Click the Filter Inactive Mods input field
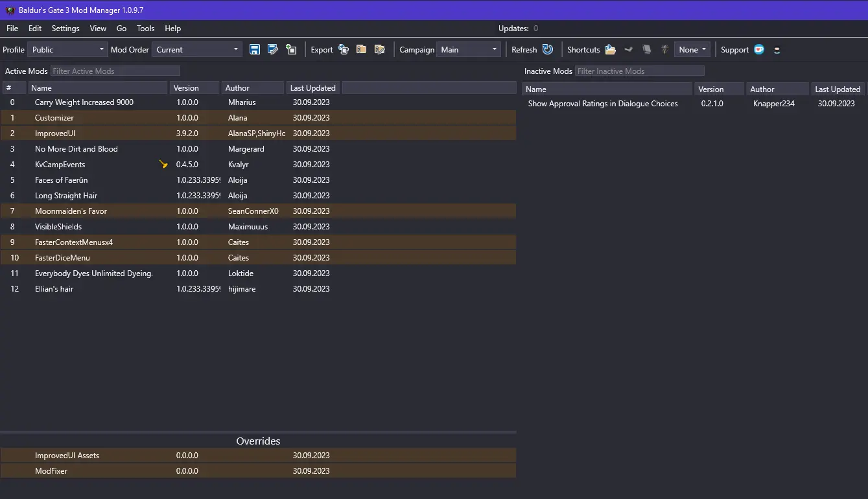Viewport: 868px width, 499px height. pos(639,71)
